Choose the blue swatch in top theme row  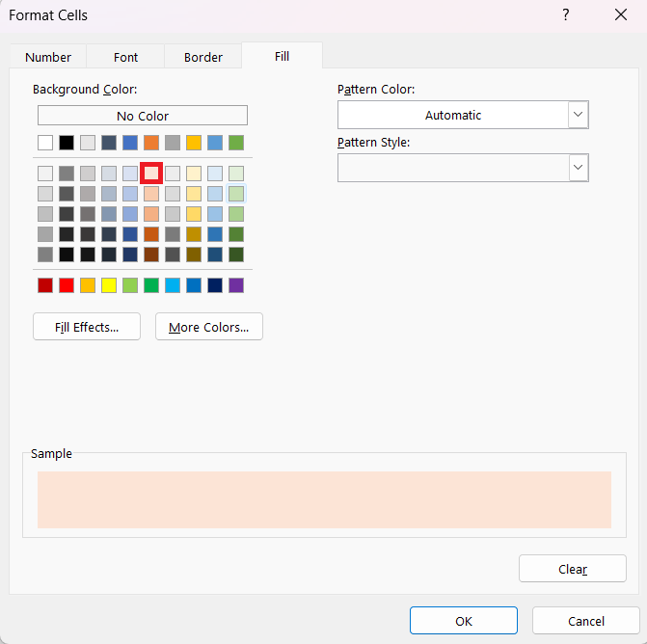tap(130, 143)
